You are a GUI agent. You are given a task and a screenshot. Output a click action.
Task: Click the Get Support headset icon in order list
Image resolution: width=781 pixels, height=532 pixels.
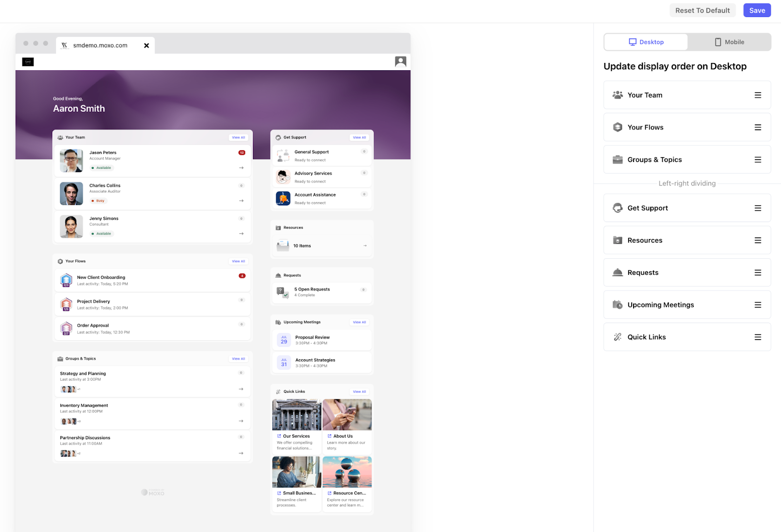point(617,207)
